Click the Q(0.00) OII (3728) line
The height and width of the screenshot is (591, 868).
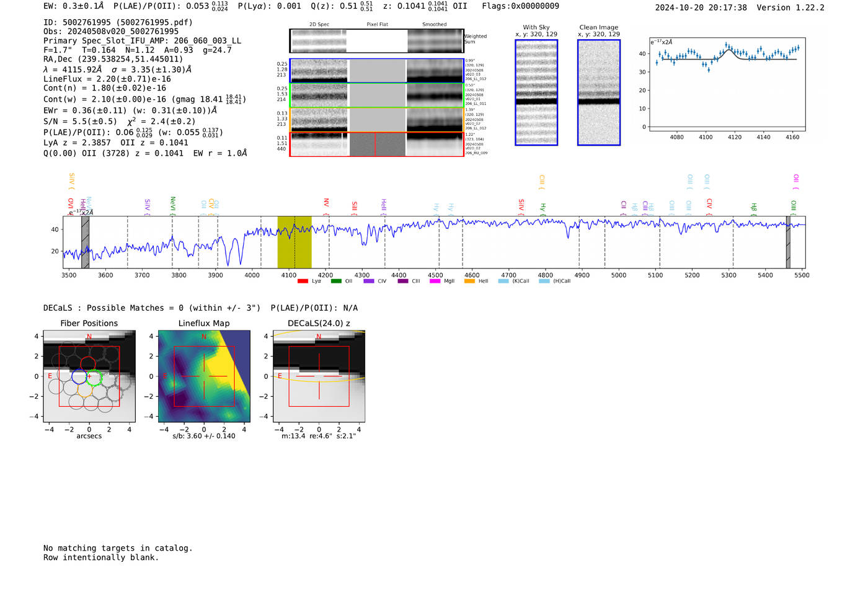[x=145, y=153]
